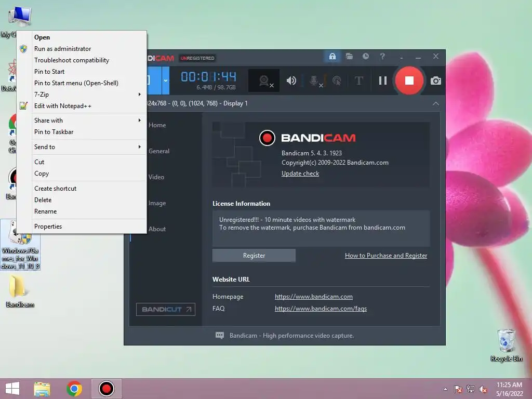The height and width of the screenshot is (399, 532).
Task: Open the https://www.bandicam.com homepage link
Action: (313, 297)
